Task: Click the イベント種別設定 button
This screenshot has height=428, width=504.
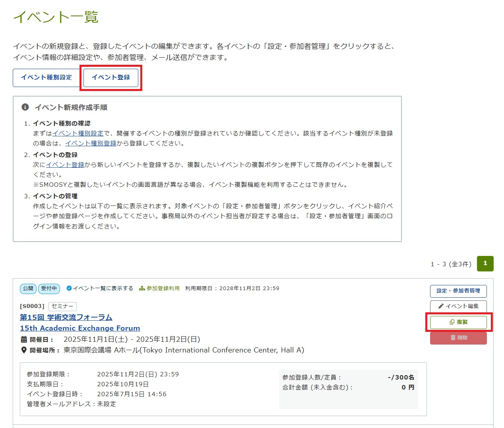Action: (47, 77)
